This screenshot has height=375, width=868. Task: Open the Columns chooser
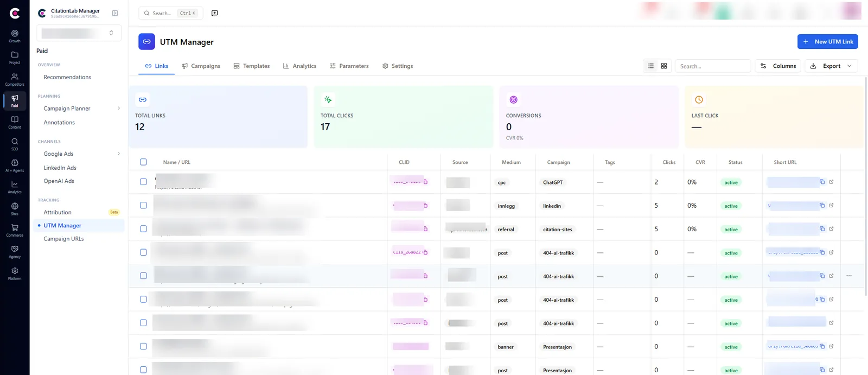pos(778,66)
